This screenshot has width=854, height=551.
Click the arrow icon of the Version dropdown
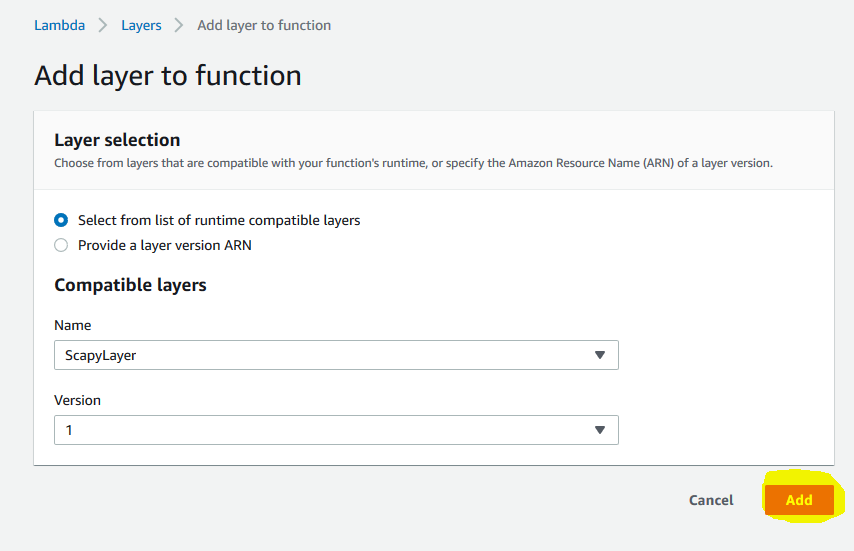(x=600, y=430)
